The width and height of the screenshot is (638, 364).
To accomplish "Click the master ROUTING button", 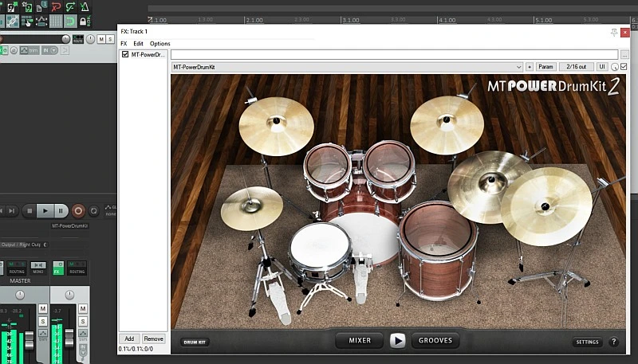I will point(17,268).
